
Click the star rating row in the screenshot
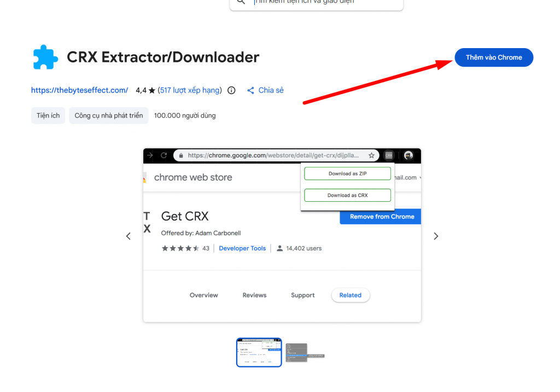pyautogui.click(x=180, y=248)
